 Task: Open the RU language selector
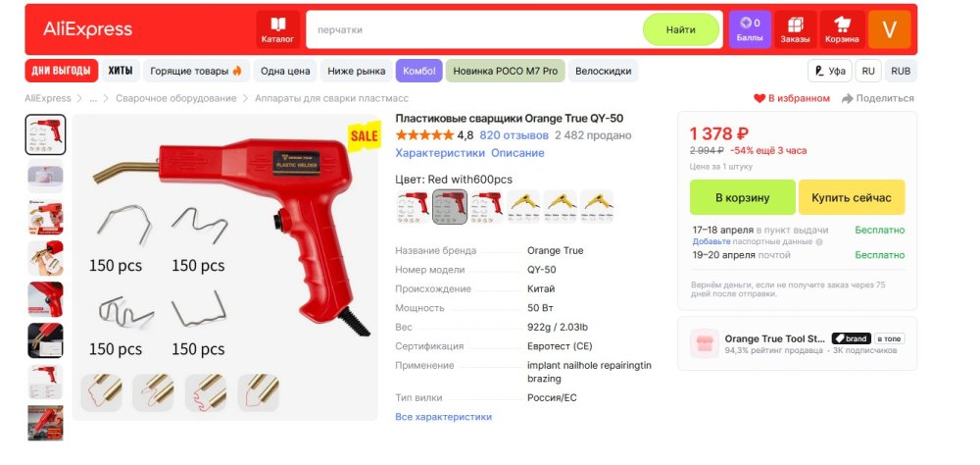[x=868, y=71]
